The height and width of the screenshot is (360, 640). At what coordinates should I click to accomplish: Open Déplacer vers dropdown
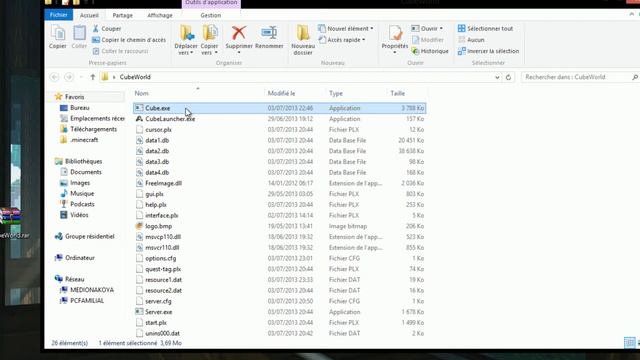click(x=186, y=49)
